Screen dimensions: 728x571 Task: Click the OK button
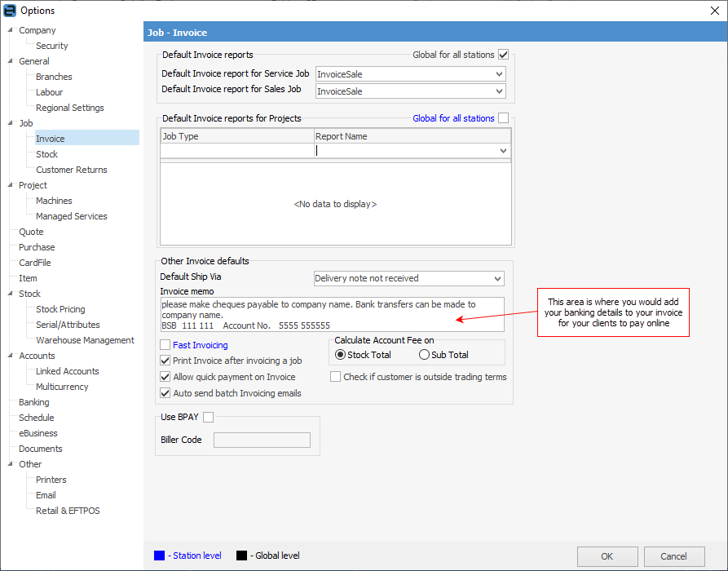pyautogui.click(x=607, y=556)
